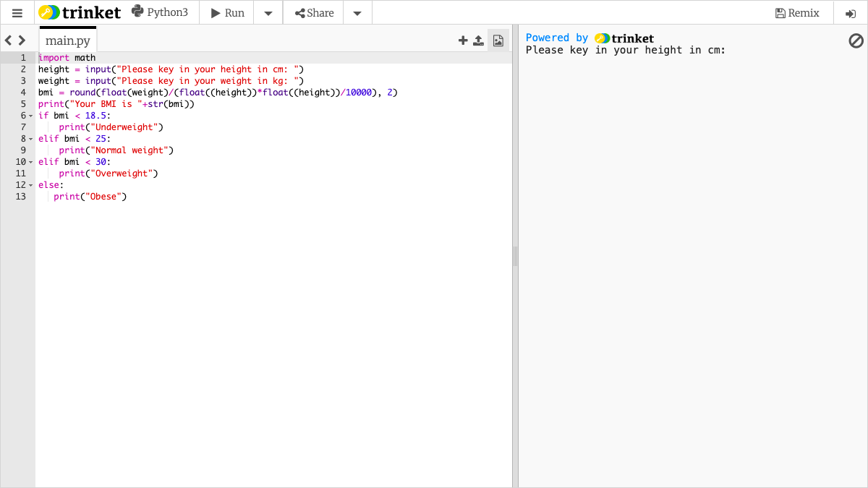Go to next file tab arrow
868x488 pixels.
click(x=22, y=40)
